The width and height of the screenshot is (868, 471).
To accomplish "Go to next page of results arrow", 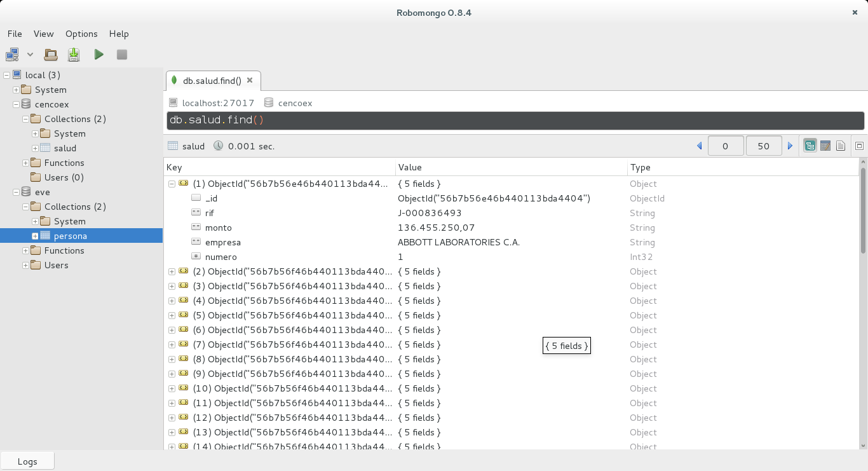I will coord(790,146).
